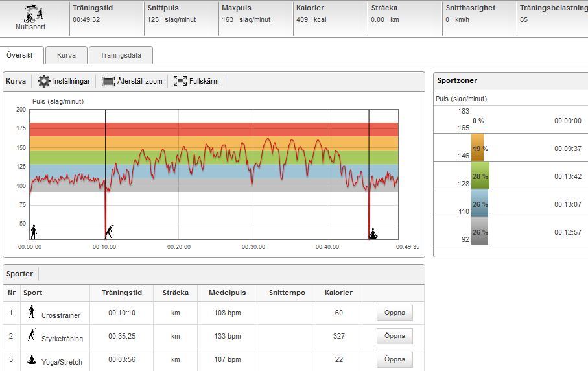Click stretching figure marker at 00:10:00 on chart
588x371 pixels.
[x=109, y=232]
